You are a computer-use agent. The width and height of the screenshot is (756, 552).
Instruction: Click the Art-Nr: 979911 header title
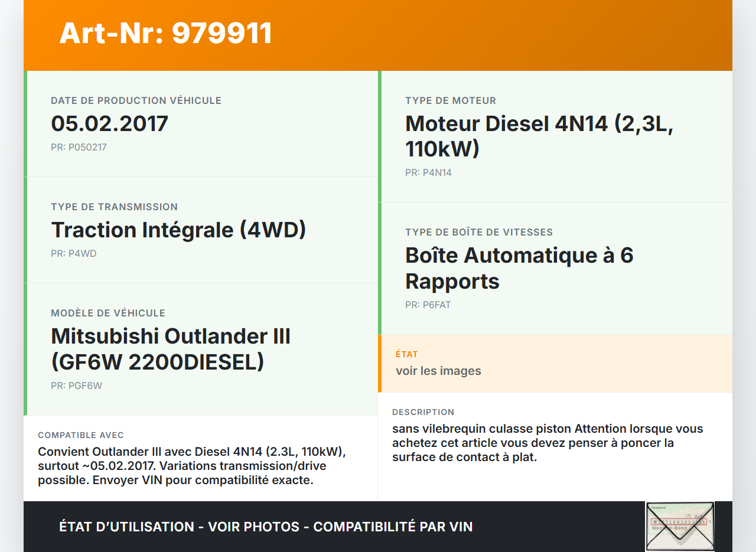click(165, 34)
